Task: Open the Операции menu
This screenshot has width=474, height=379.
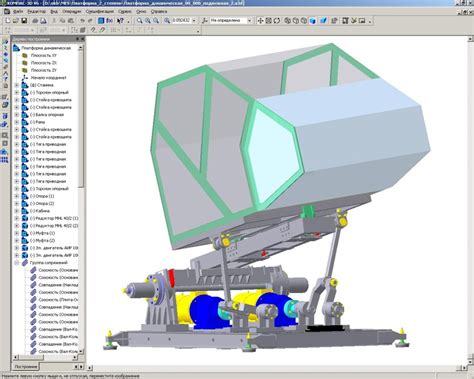Action: coord(72,12)
